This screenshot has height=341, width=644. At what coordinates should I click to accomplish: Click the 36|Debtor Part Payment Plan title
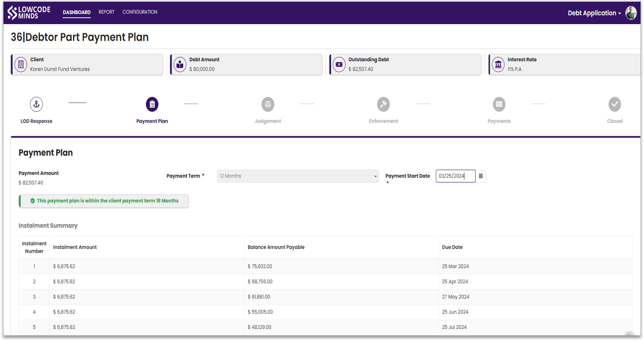(80, 38)
